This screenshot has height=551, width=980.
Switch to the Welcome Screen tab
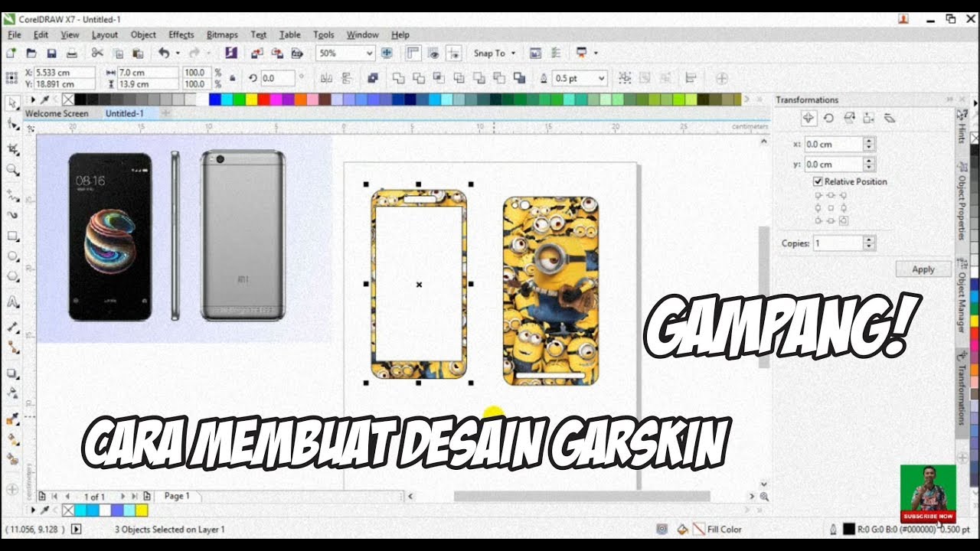(57, 113)
